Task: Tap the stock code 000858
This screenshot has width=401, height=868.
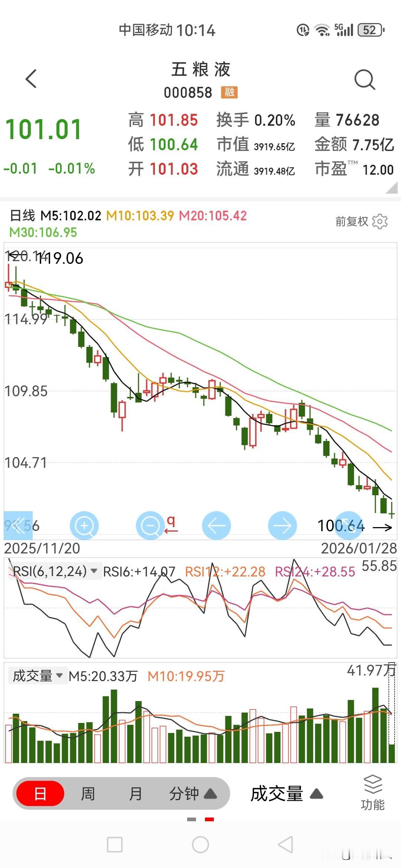Action: point(188,92)
